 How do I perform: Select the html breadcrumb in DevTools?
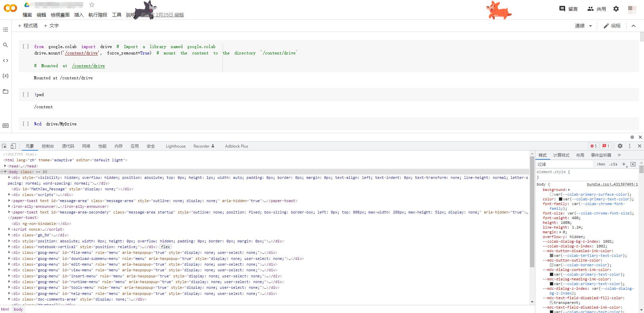click(5, 309)
